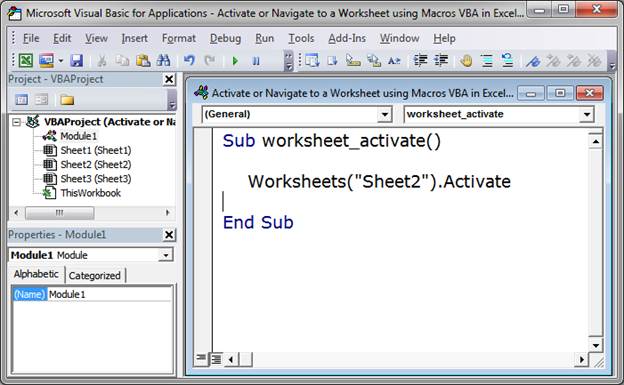Screen dimensions: 624x385
Task: Select Sheet3 (Sheet3) in project tree
Action: (96, 179)
